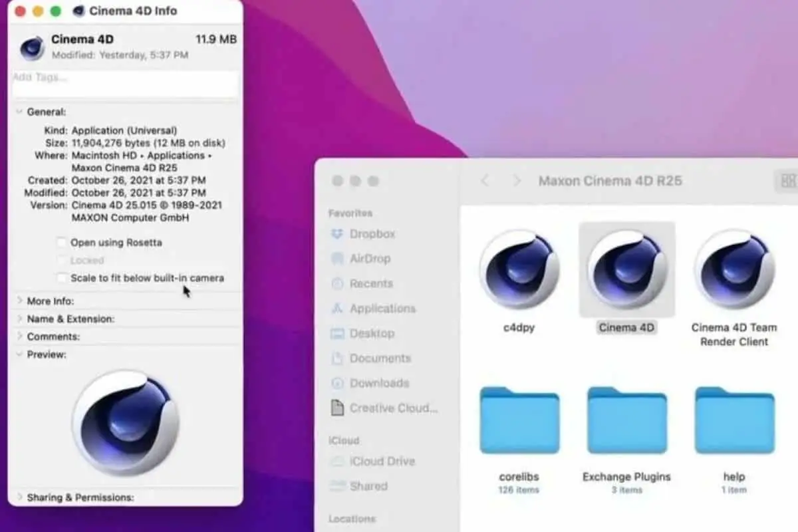Click the Dropbox sidebar icon

pyautogui.click(x=337, y=234)
